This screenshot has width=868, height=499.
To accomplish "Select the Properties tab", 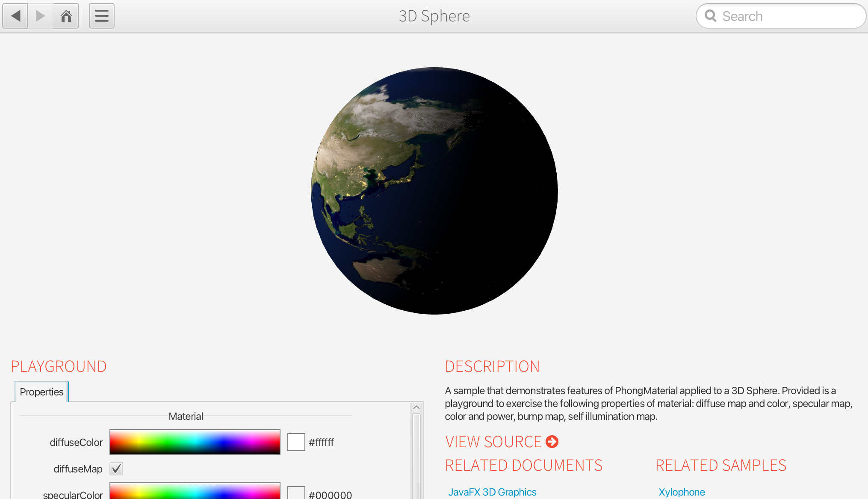I will coord(41,392).
